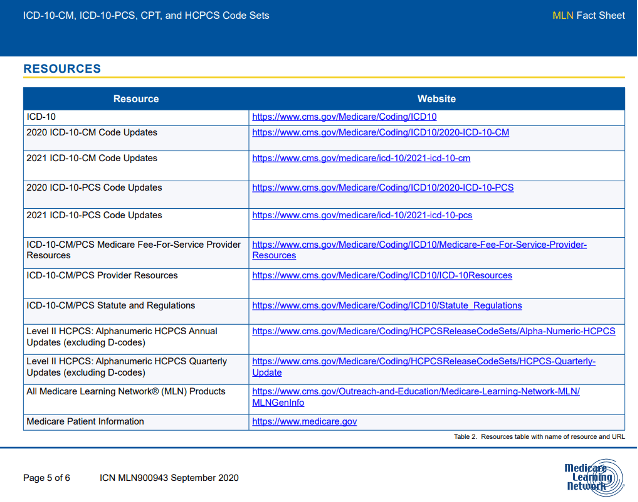Select the Table 2 caption text
Viewport: 638px width, 502px height.
click(x=538, y=438)
